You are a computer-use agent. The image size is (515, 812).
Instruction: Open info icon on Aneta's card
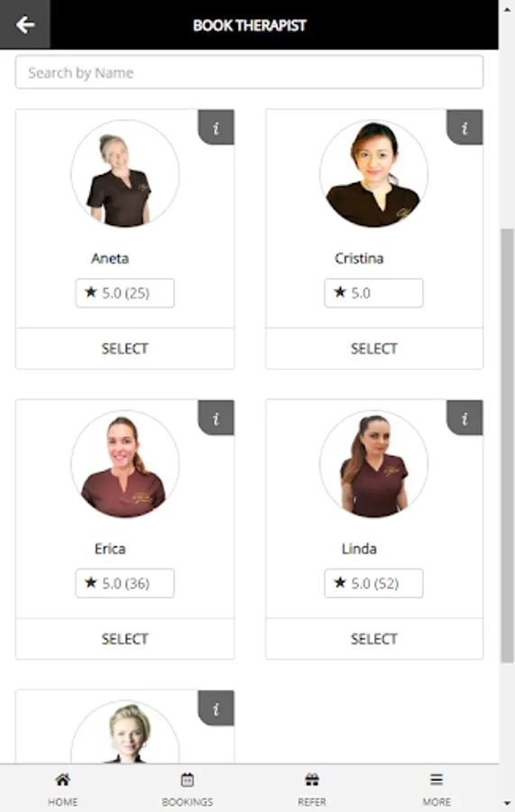pos(216,127)
